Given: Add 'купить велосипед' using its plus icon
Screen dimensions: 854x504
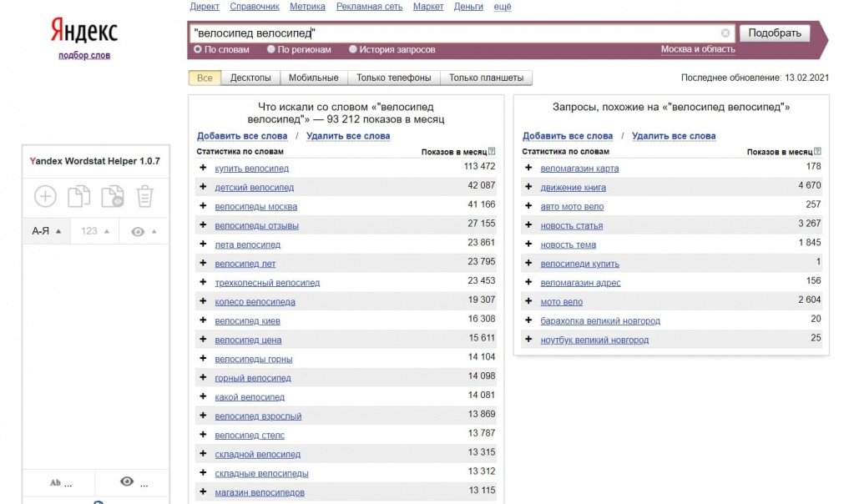Looking at the screenshot, I should pyautogui.click(x=203, y=168).
